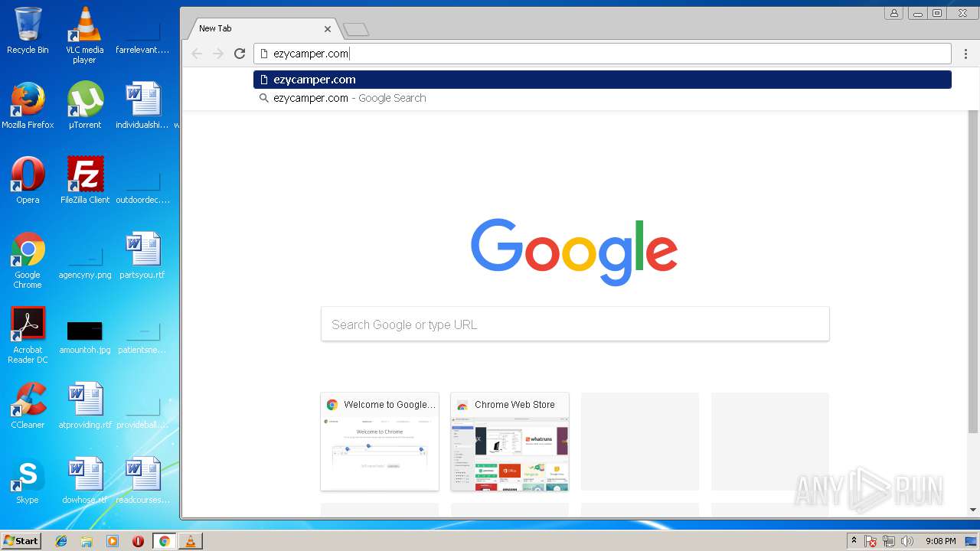Click the VLC icon in the taskbar
Viewport: 980px width, 551px height.
coord(190,541)
